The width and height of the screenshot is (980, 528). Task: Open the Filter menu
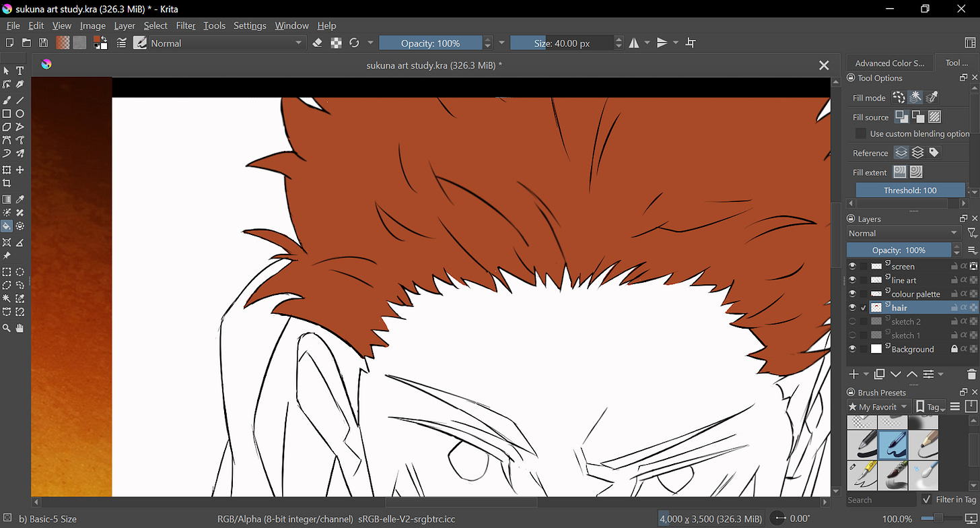point(186,26)
